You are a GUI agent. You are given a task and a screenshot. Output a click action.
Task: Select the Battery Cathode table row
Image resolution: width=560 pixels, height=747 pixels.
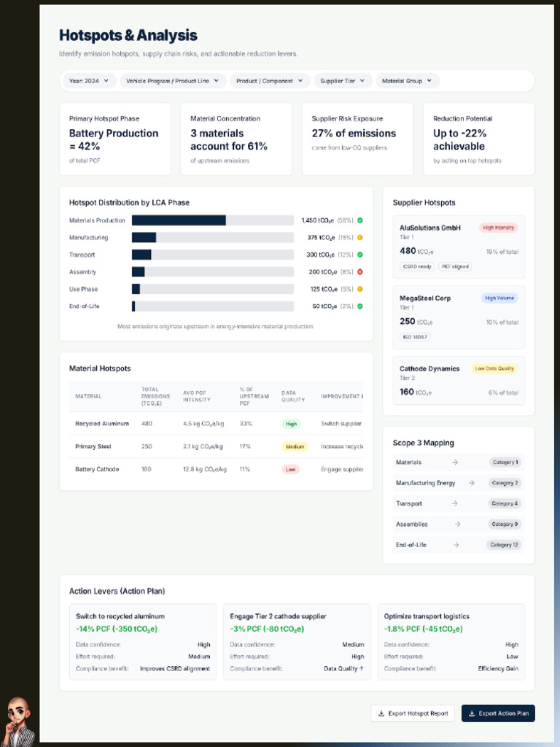point(216,469)
